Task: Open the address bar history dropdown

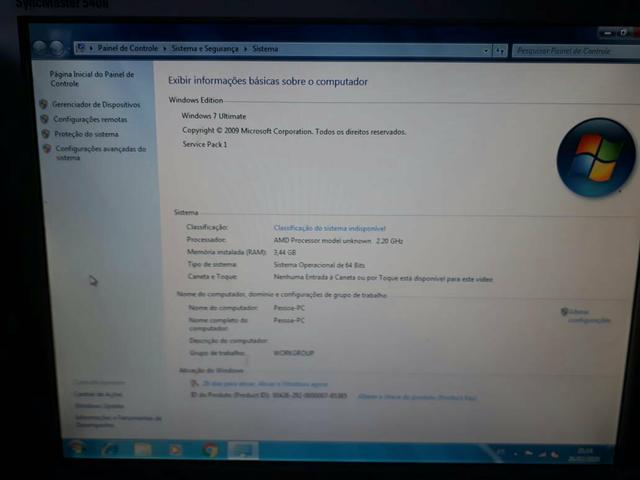Action: pos(485,51)
